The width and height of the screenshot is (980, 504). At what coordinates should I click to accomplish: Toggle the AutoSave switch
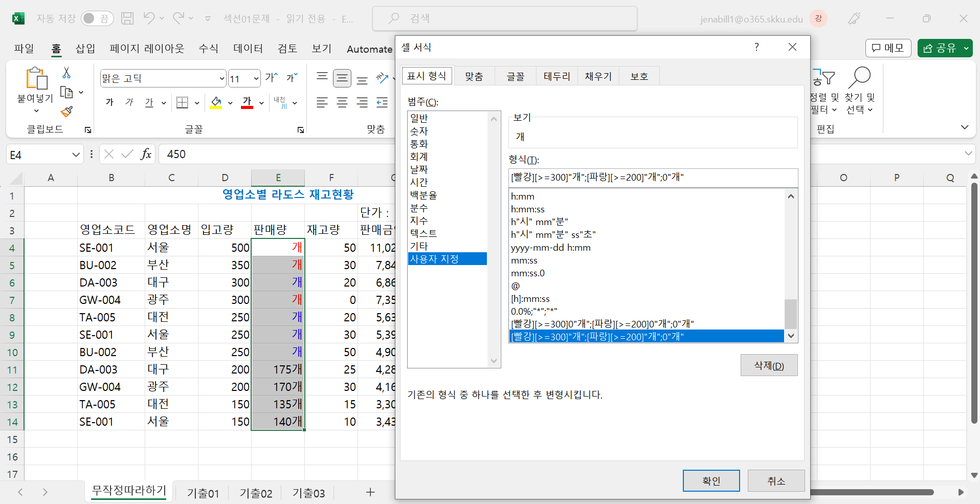tap(97, 19)
